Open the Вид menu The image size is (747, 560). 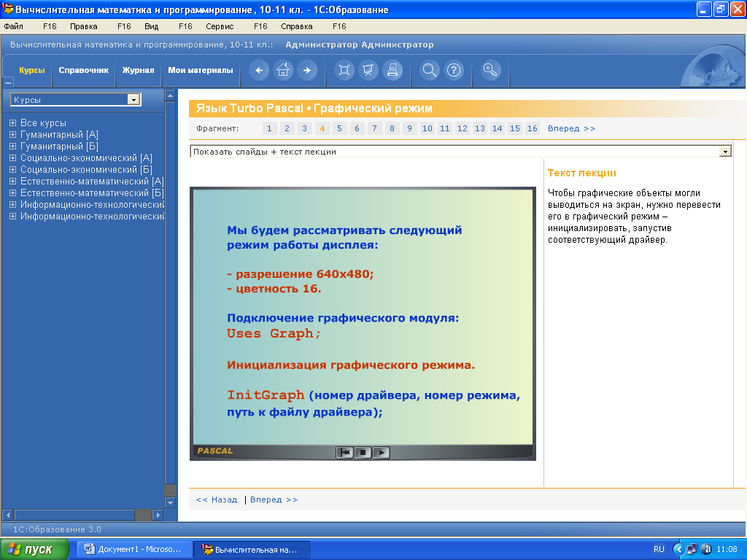click(152, 26)
